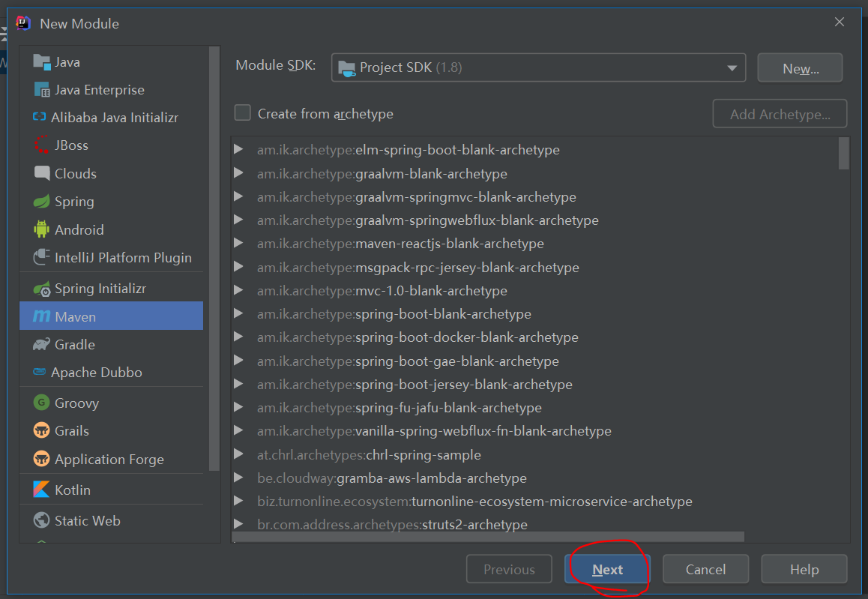Image resolution: width=868 pixels, height=599 pixels.
Task: Select Spring Initializr module type
Action: (x=100, y=289)
